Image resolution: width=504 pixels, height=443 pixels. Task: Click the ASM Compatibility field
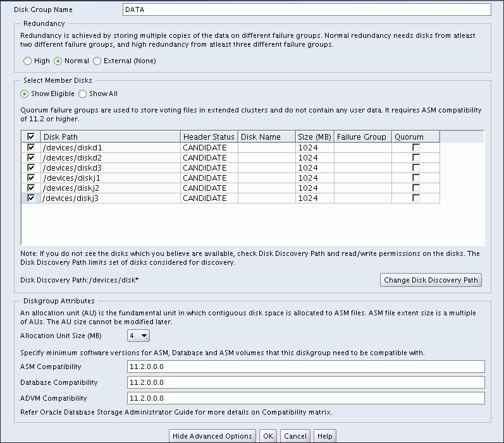(x=305, y=367)
